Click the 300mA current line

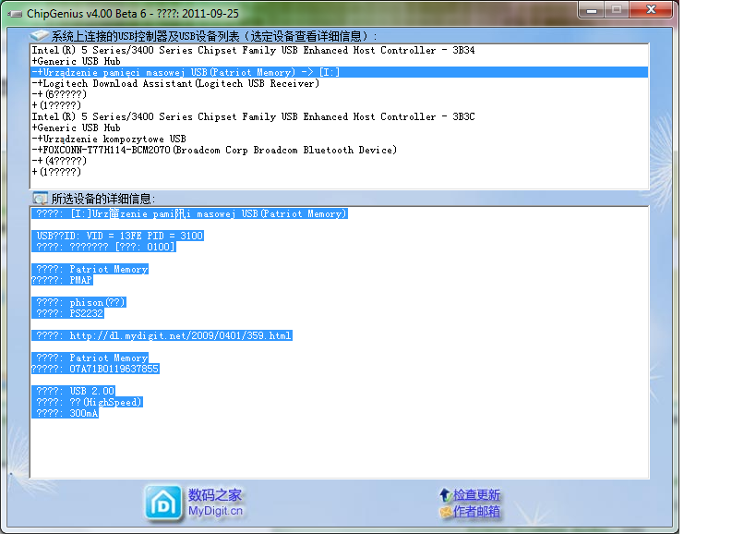coord(67,413)
